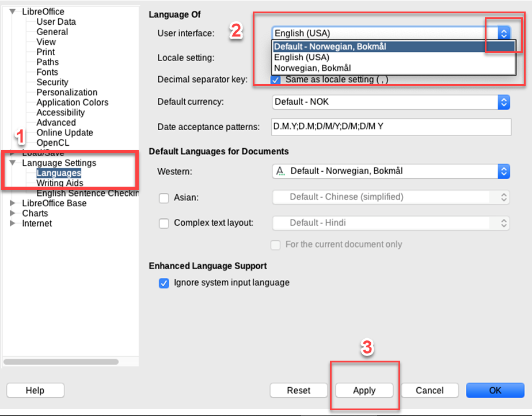Enable the Asian languages checkbox
This screenshot has width=532, height=416.
(x=164, y=198)
